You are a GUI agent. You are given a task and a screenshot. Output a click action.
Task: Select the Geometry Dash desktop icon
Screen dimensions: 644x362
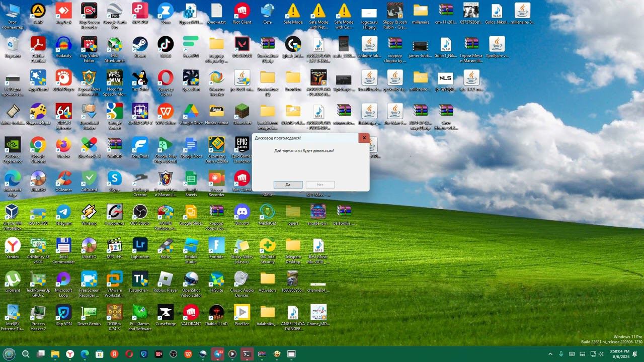point(216,150)
